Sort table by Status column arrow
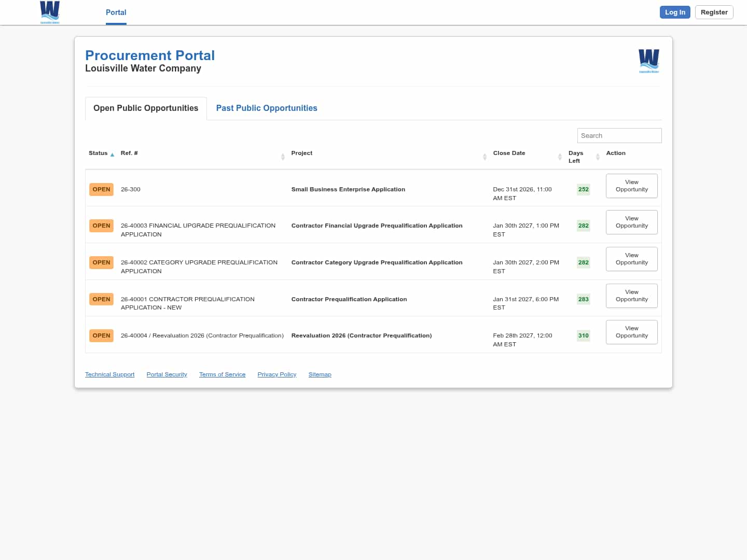747x560 pixels. (112, 155)
